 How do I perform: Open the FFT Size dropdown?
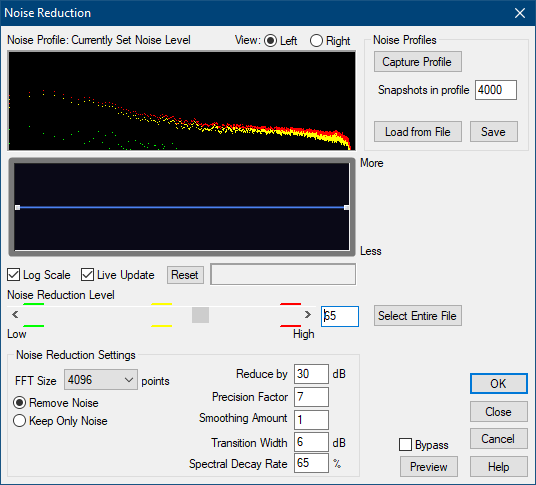101,379
